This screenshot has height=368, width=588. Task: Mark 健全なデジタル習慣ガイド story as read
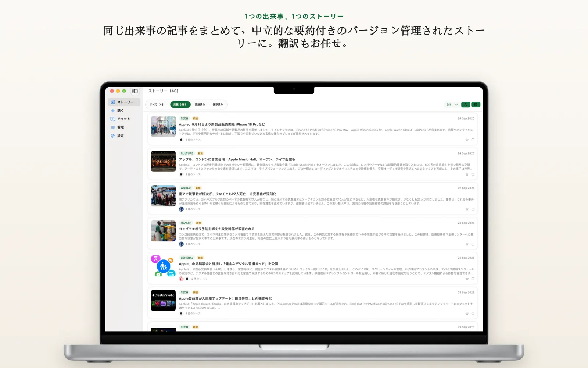coord(473,279)
